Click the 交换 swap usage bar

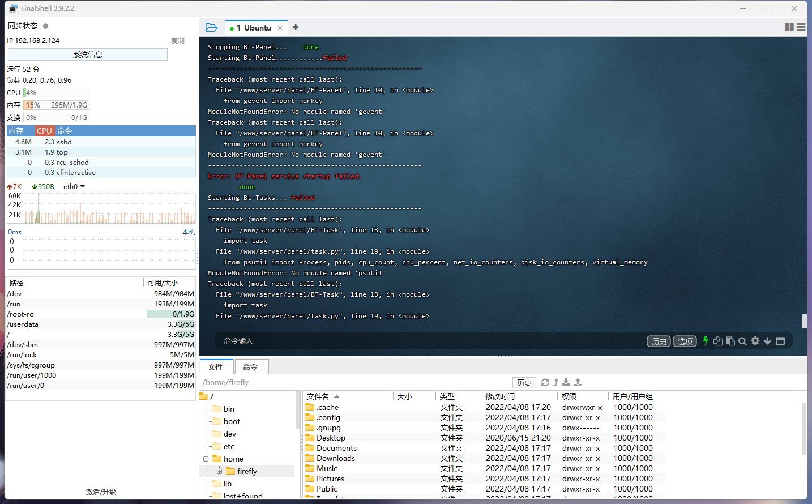(x=57, y=117)
